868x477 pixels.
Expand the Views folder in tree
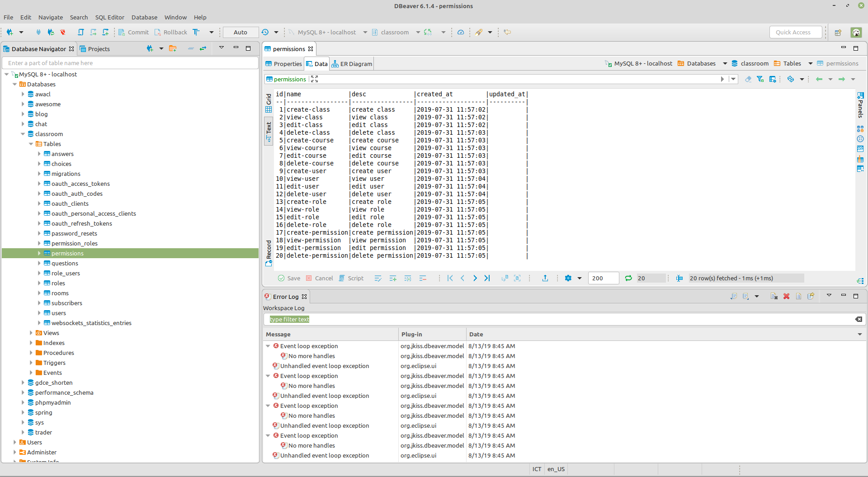pos(31,333)
